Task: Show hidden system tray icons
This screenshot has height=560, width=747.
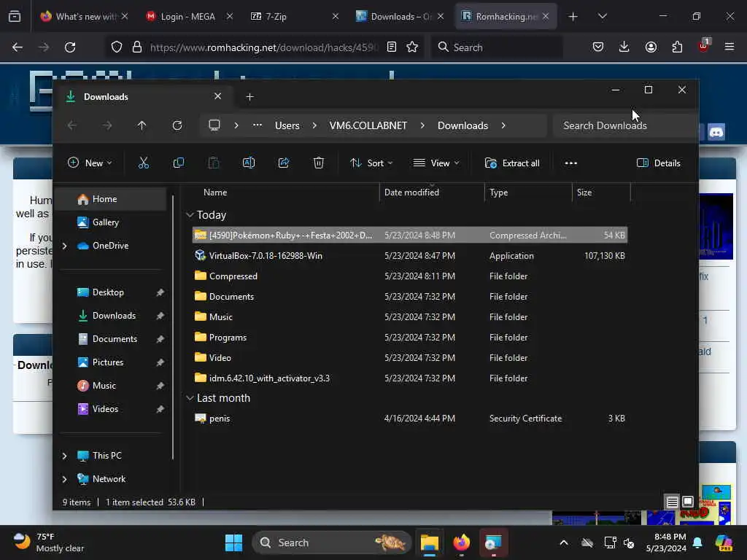Action: pyautogui.click(x=564, y=542)
